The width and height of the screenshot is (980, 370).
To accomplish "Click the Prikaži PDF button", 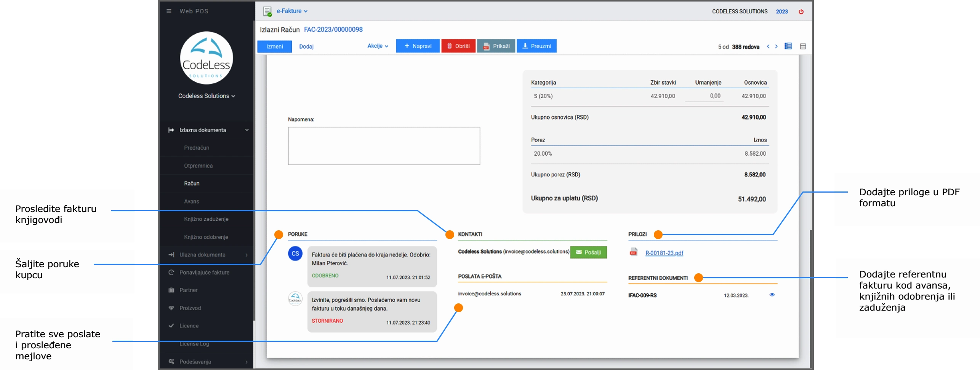I will click(496, 46).
